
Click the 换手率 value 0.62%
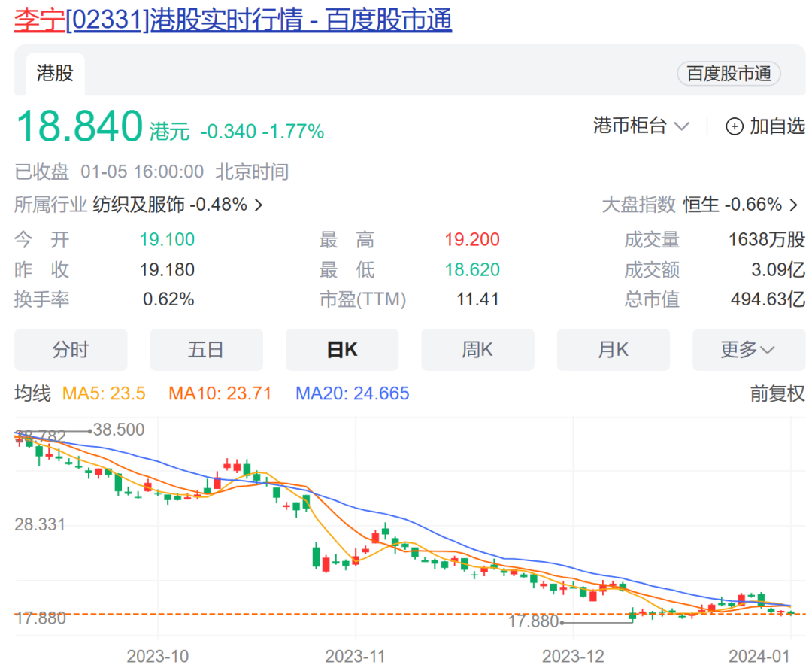(168, 299)
